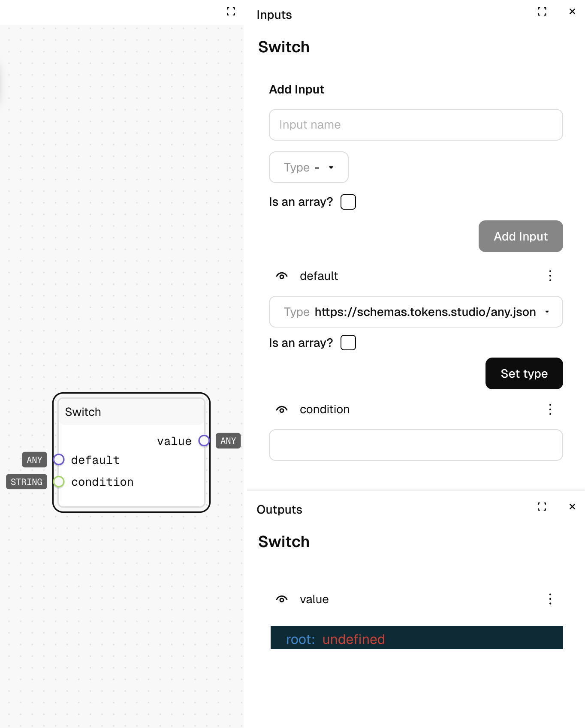This screenshot has height=728, width=585.
Task: Open the any.json Type dropdown for default
Action: [x=416, y=312]
